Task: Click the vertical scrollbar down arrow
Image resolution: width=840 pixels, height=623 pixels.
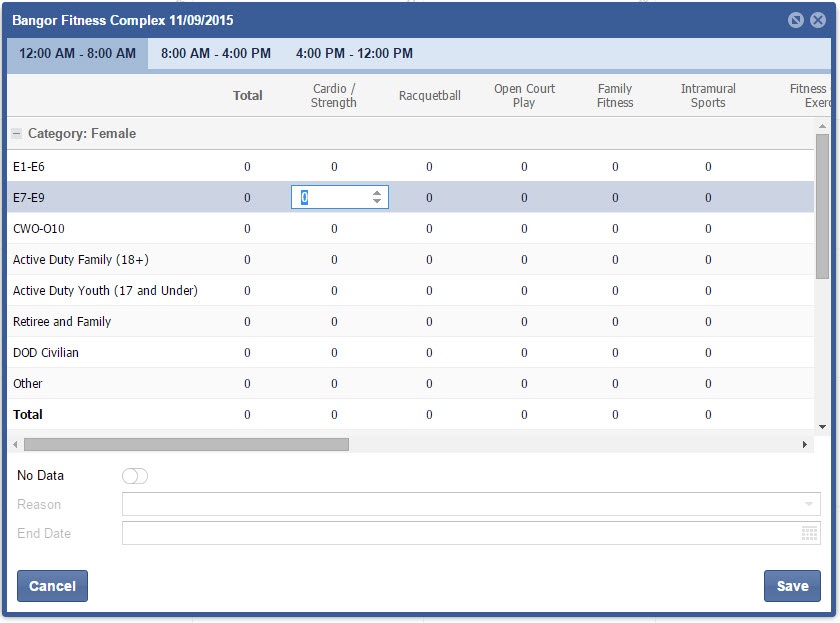Action: [822, 427]
